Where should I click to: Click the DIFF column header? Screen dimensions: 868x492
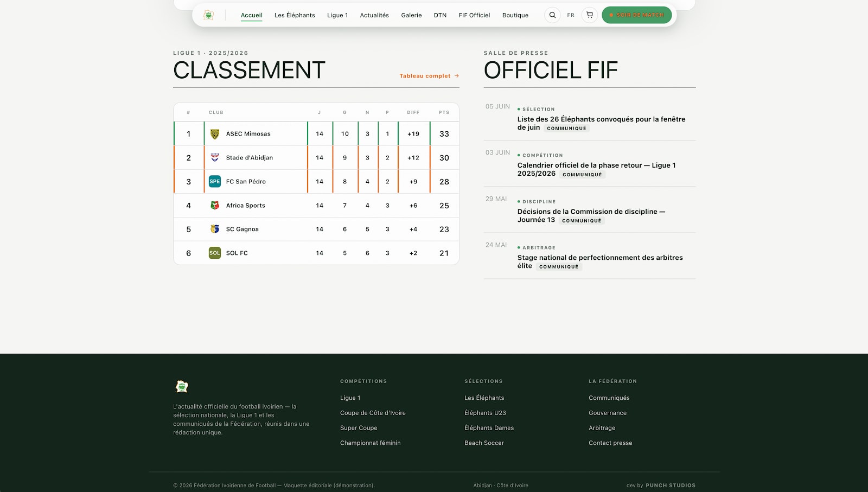(x=413, y=112)
